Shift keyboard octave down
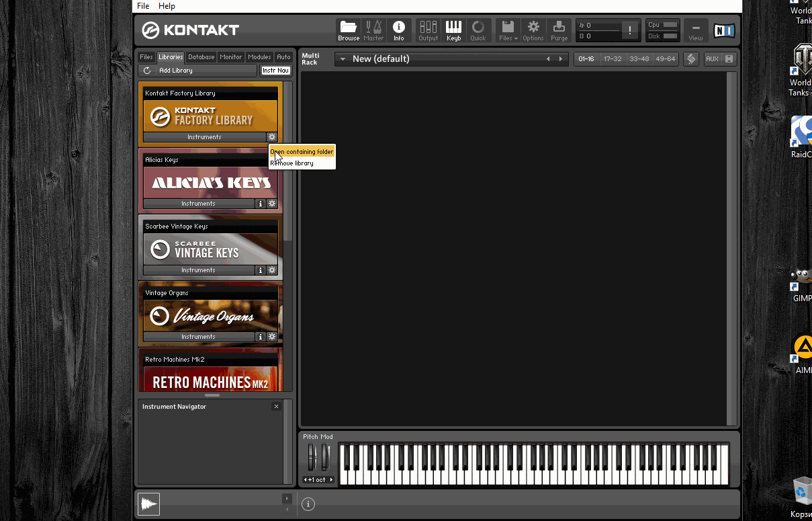The width and height of the screenshot is (812, 521). click(x=306, y=480)
